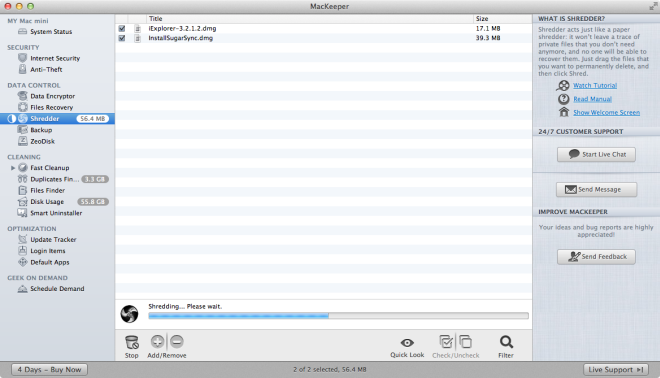Click the Shredder 56.4 MB badge
This screenshot has width=660, height=378.
click(93, 119)
